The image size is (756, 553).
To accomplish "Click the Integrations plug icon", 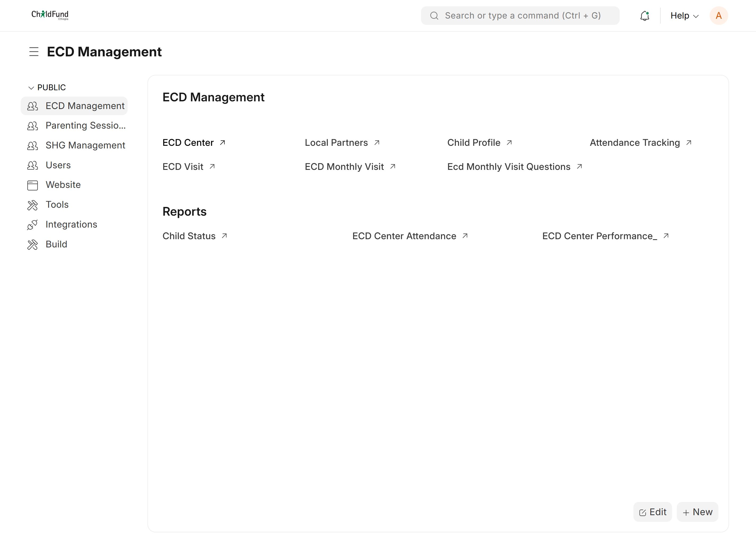I will point(33,225).
